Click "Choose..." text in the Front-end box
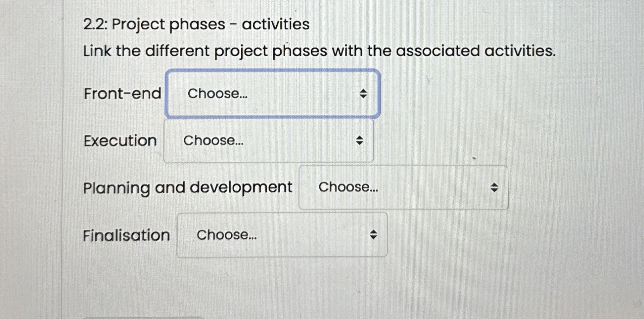Viewport: 644px width, 319px height. click(217, 94)
